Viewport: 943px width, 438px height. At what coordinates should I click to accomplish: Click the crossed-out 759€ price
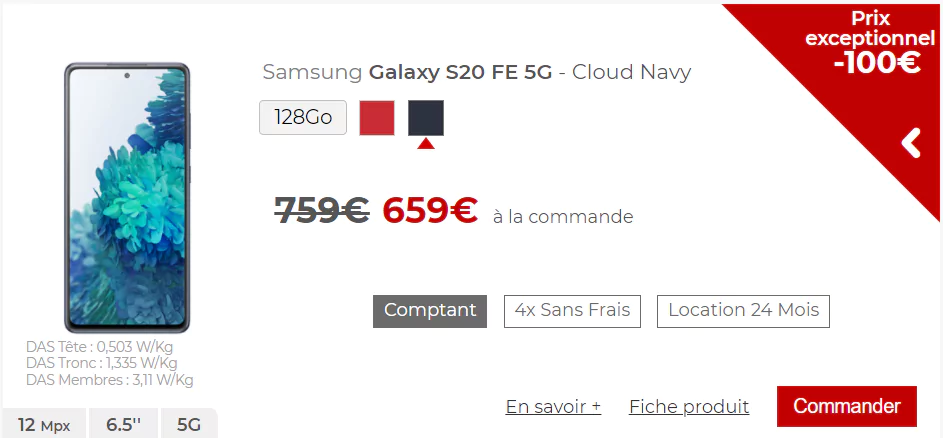(322, 211)
